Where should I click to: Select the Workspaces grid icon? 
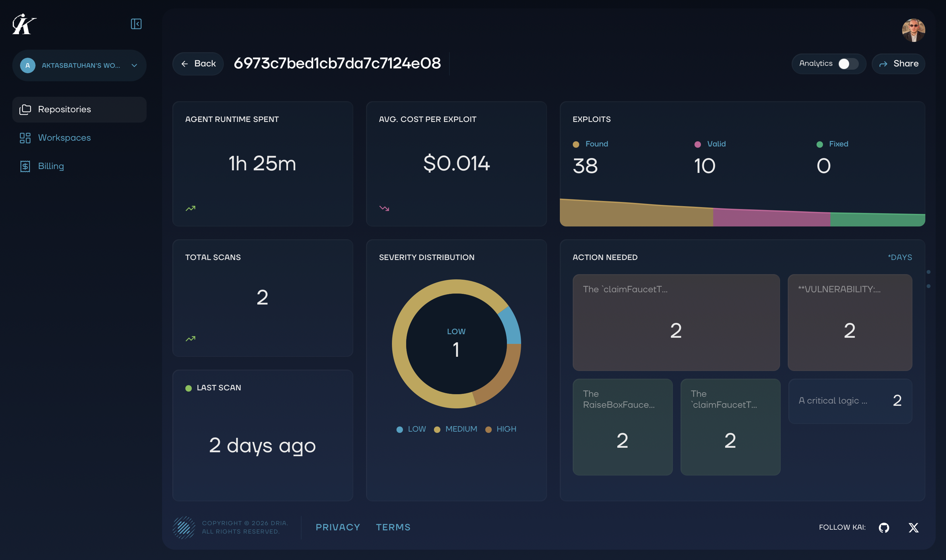[25, 138]
